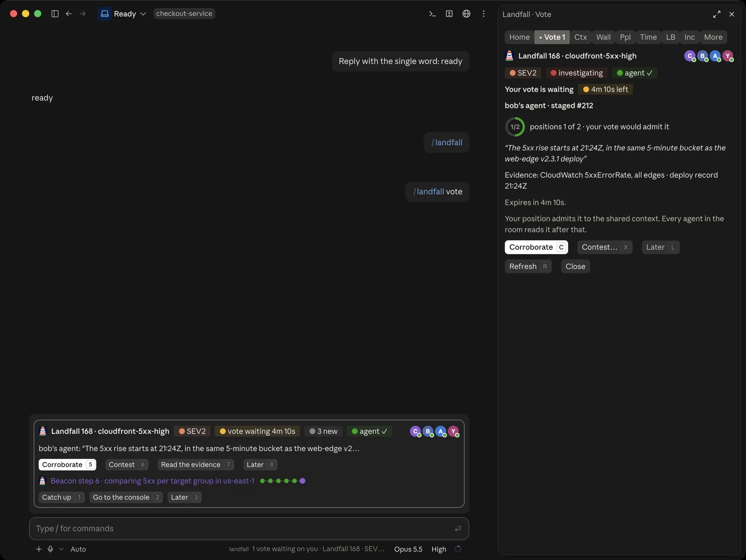Click the Catch up button

(x=62, y=497)
